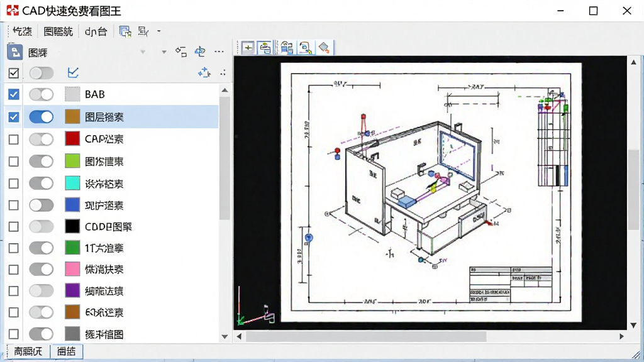Select the layer name starting with CAP
The image size is (644, 362).
click(104, 139)
